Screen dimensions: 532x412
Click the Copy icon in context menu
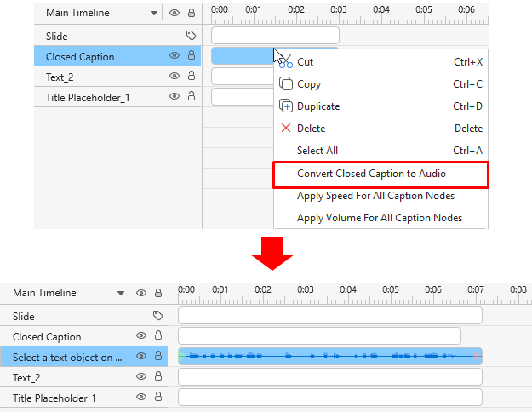pyautogui.click(x=286, y=84)
